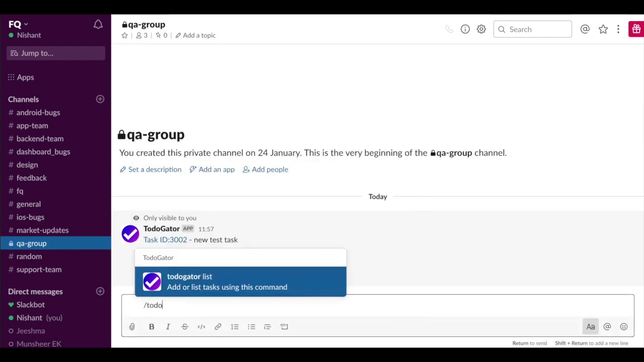644x362 pixels.
Task: Click the Jump to search box
Action: tap(56, 53)
